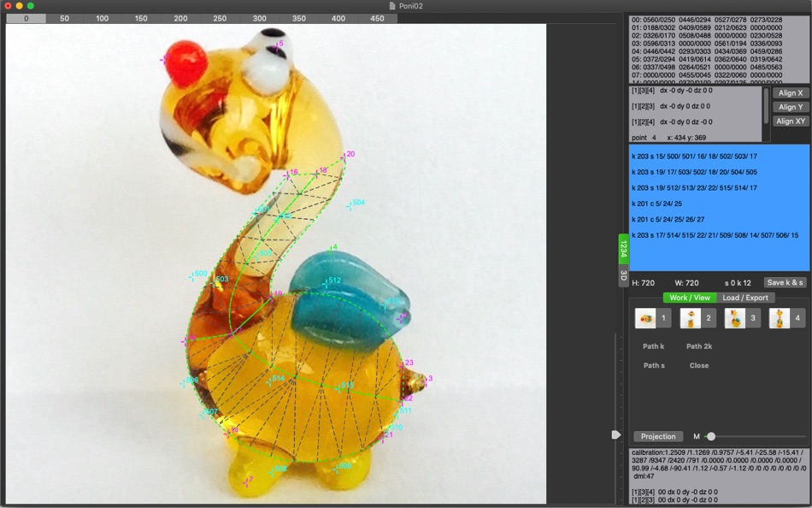Select green point marker 4 on wing

click(x=332, y=250)
